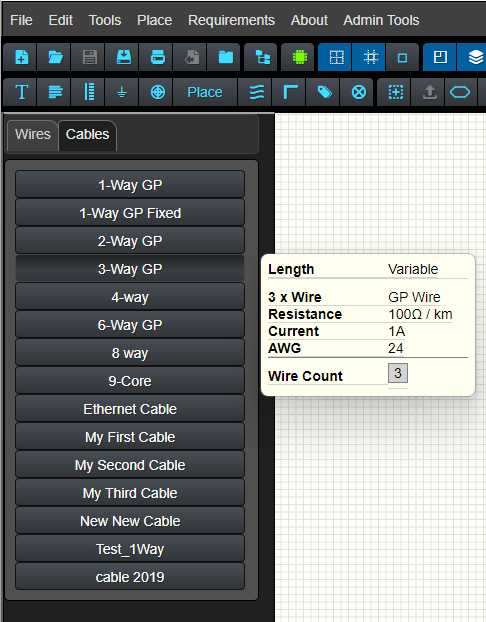Image resolution: width=486 pixels, height=622 pixels.
Task: Toggle the layers stack icon
Action: coord(474,58)
